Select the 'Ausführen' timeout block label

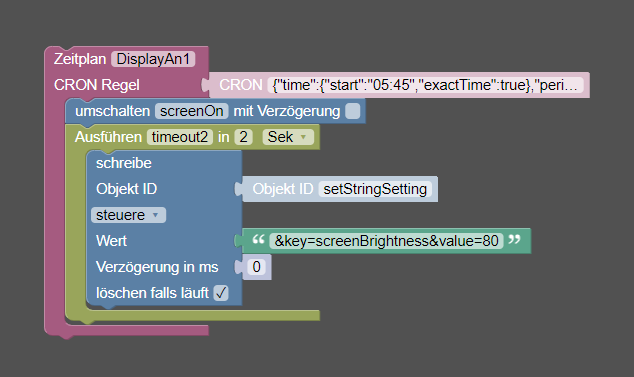point(108,137)
